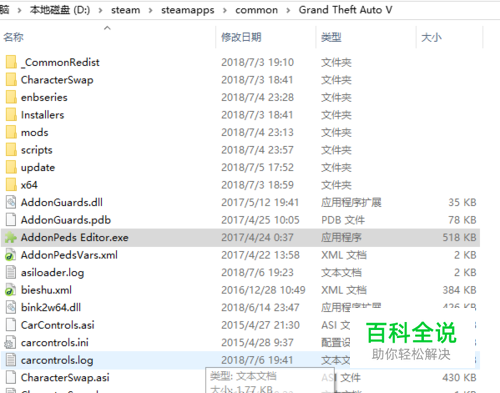Viewport: 500px width, 393px height.
Task: Click the 384 KB size of bieshu.xml
Action: pos(459,290)
